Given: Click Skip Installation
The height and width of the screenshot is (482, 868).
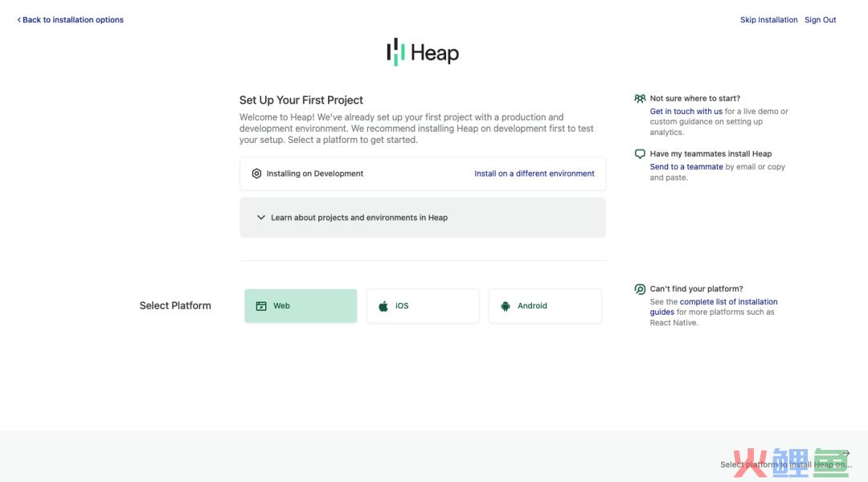Looking at the screenshot, I should point(769,20).
